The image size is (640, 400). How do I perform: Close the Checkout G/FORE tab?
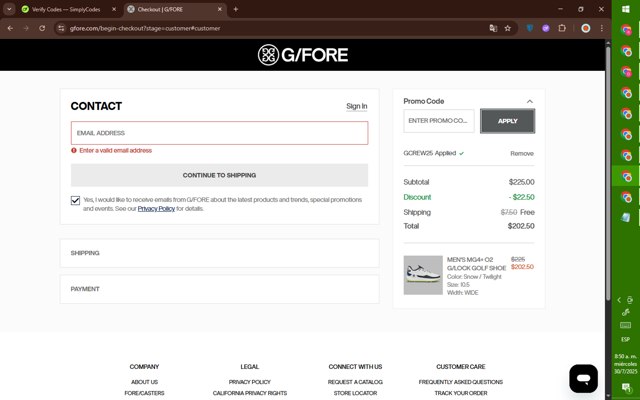pos(220,9)
